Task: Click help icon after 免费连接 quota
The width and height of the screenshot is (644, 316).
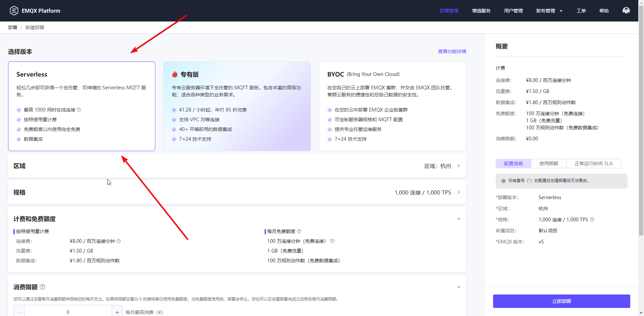Action: (332, 241)
